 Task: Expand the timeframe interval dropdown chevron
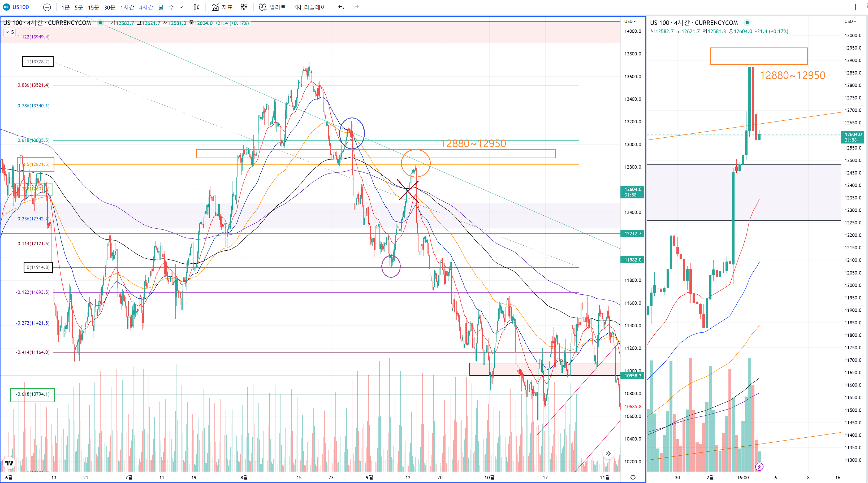click(x=181, y=7)
